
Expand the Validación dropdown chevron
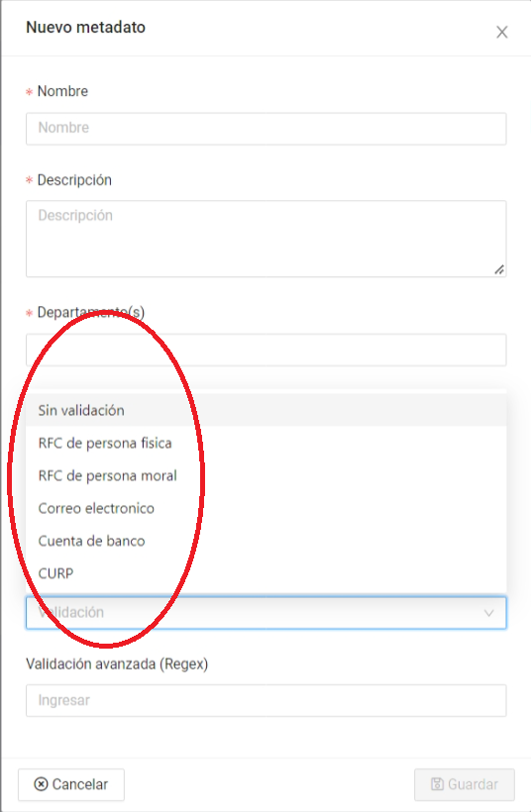pos(488,613)
